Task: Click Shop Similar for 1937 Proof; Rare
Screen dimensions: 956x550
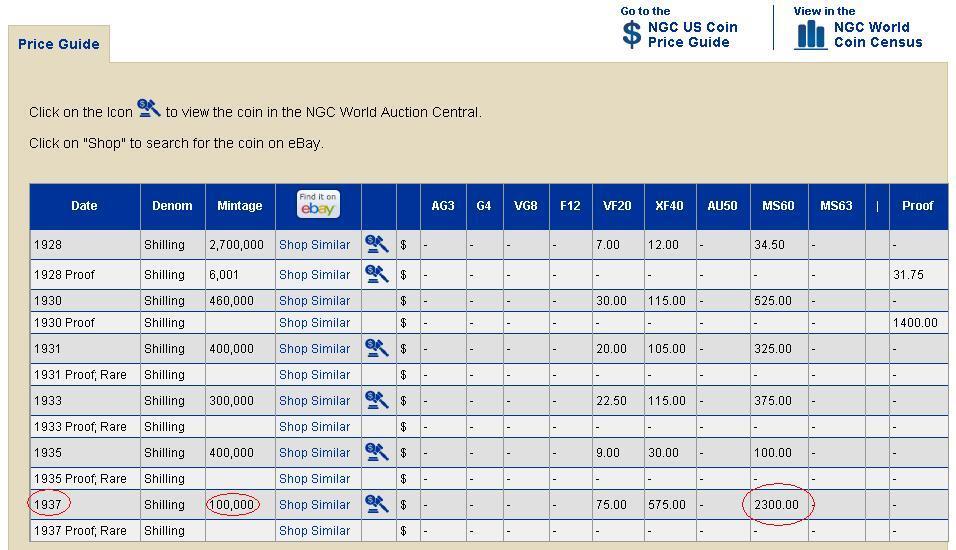Action: point(314,530)
